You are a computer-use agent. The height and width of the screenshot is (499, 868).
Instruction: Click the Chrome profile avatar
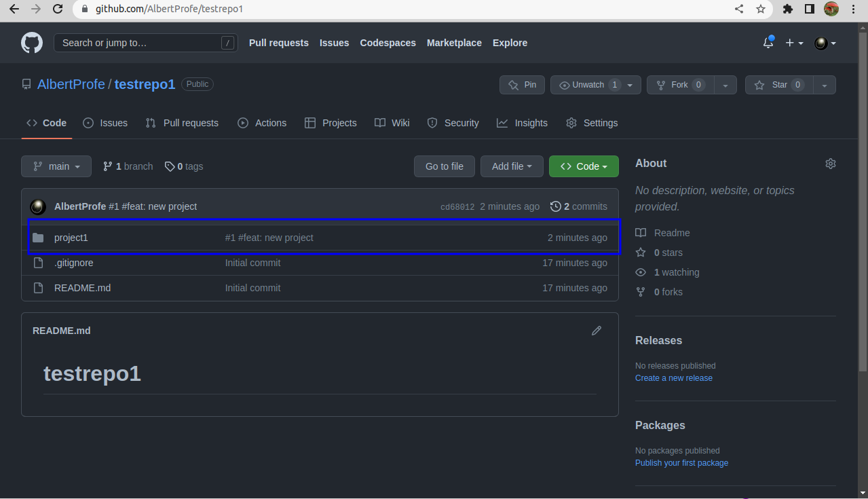831,9
